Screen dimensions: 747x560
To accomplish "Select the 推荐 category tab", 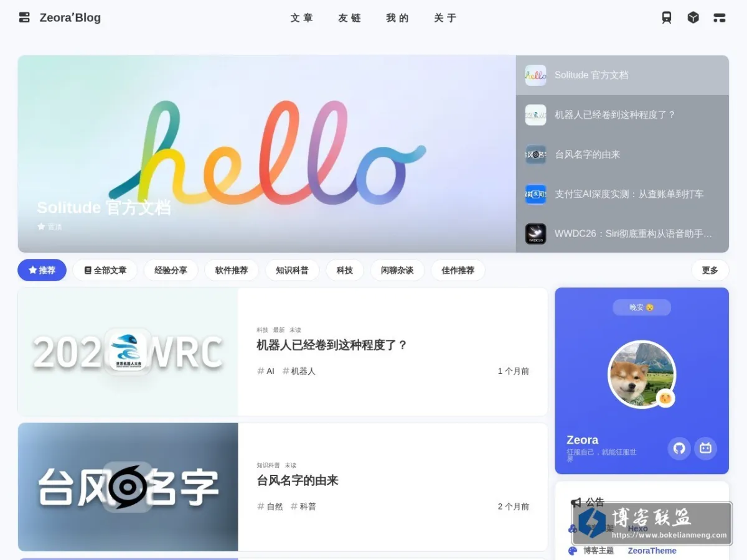I will [x=42, y=270].
